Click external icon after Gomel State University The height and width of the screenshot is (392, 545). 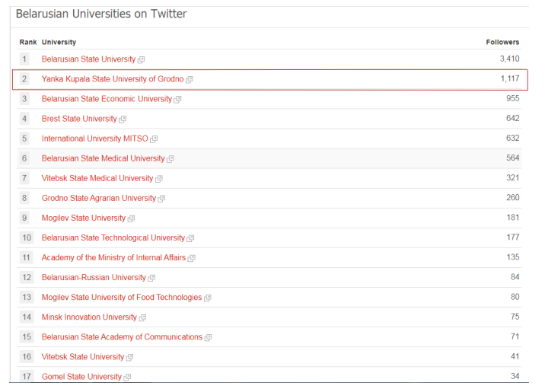[127, 377]
